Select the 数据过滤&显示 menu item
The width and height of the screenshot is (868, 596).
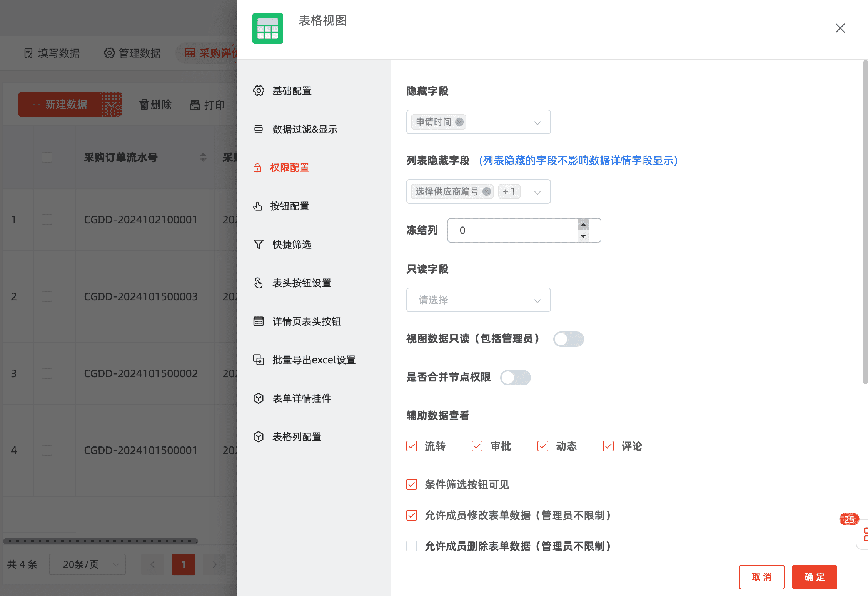(x=304, y=129)
